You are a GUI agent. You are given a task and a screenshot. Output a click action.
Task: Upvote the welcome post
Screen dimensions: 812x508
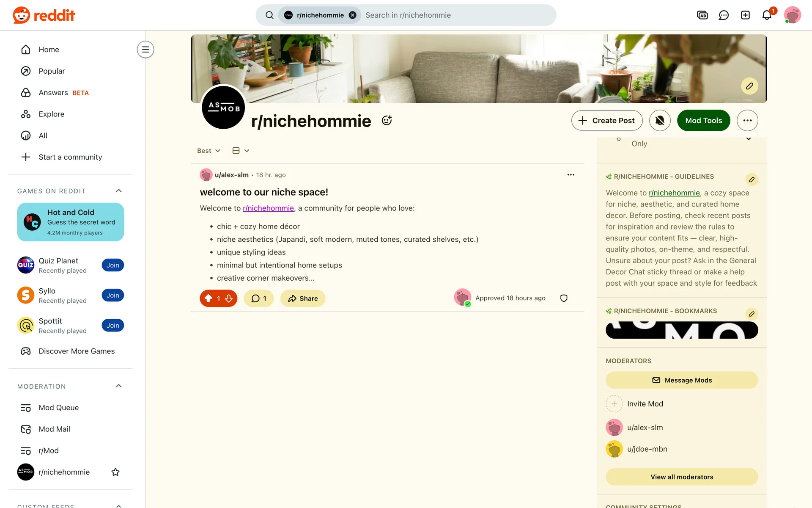click(208, 298)
